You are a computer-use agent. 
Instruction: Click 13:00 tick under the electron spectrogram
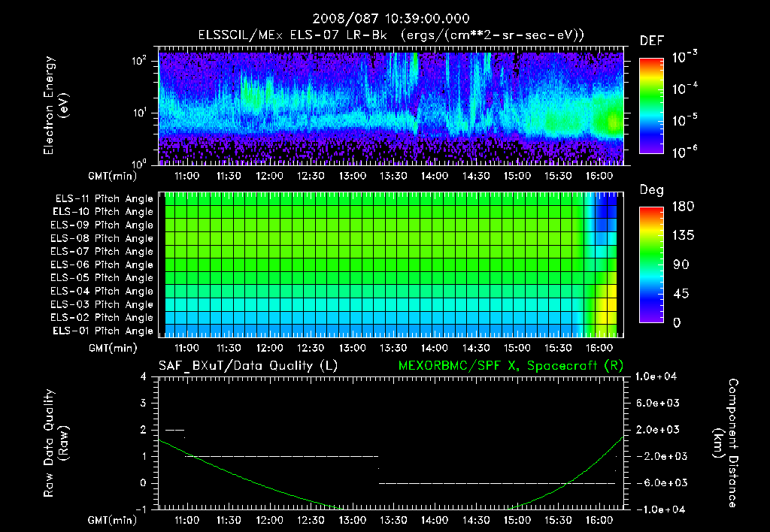pyautogui.click(x=352, y=176)
